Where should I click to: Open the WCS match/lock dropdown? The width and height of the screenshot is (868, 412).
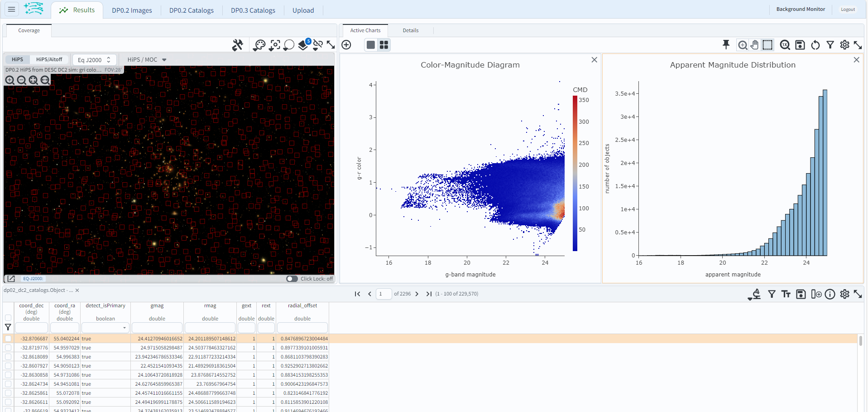pyautogui.click(x=318, y=45)
